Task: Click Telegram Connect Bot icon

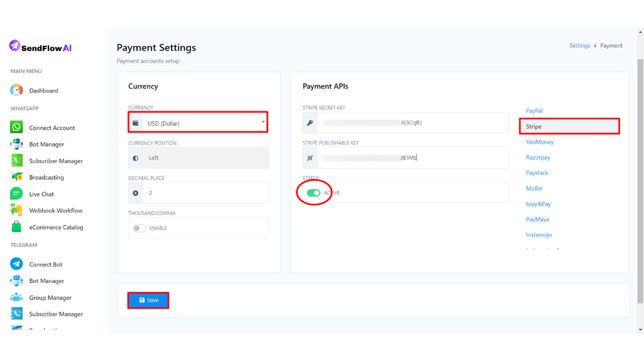Action: (16, 264)
